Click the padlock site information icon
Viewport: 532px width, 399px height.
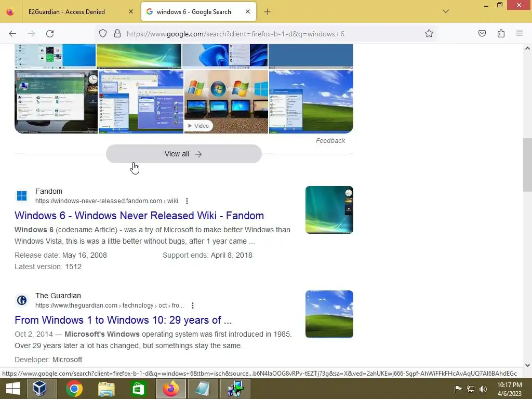coord(117,33)
